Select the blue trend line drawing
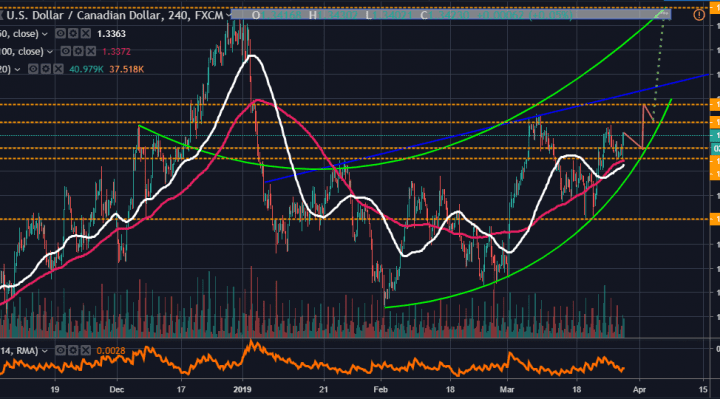The width and height of the screenshot is (720, 399). pos(487,129)
